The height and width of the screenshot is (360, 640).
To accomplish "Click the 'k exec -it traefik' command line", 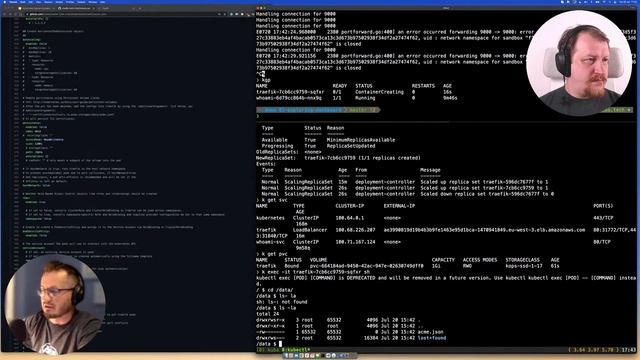I will click(316, 272).
